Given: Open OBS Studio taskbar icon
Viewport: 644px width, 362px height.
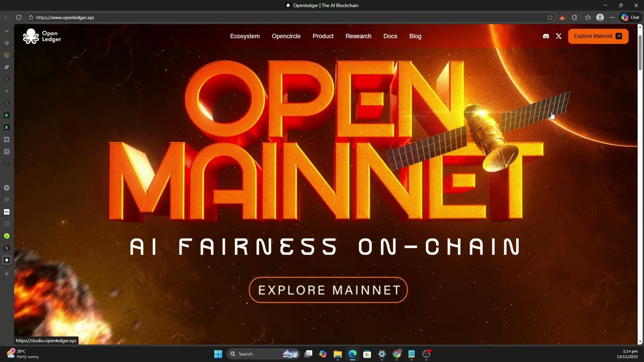Looking at the screenshot, I should [426, 354].
